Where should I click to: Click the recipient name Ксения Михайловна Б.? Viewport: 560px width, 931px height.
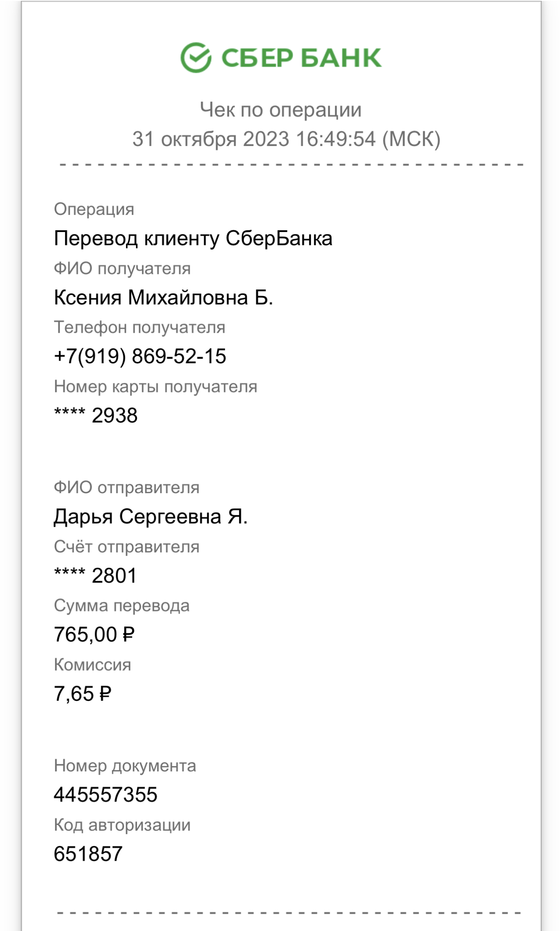(164, 298)
